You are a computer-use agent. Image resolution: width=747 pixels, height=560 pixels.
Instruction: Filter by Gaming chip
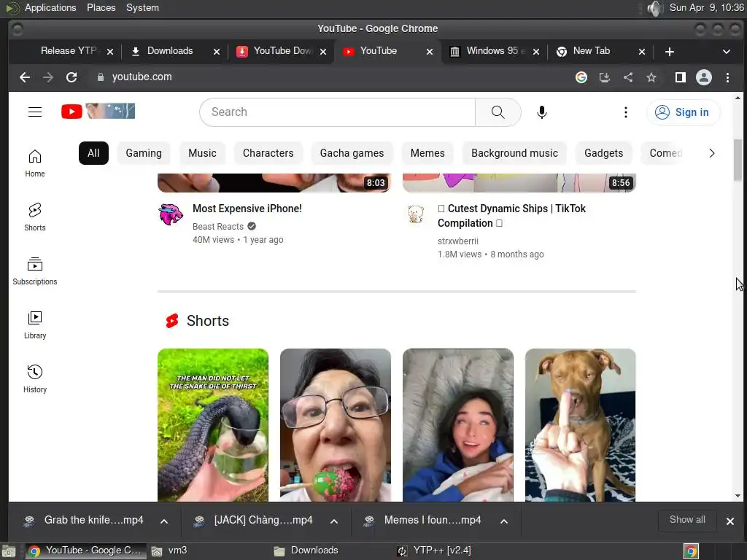point(144,153)
